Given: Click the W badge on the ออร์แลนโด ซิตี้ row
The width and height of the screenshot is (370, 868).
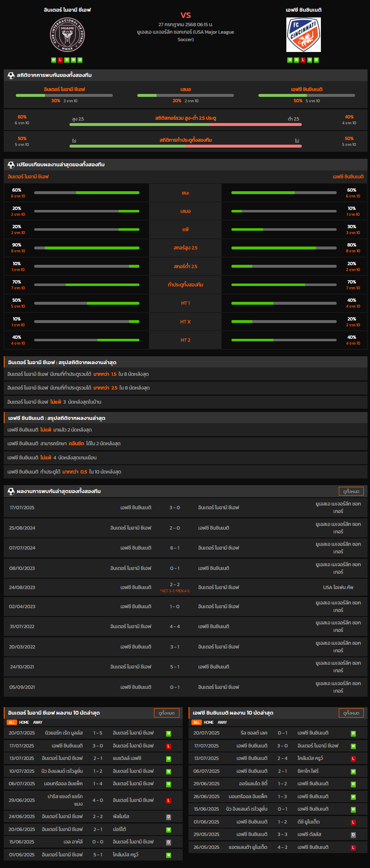Looking at the screenshot, I should point(353,784).
